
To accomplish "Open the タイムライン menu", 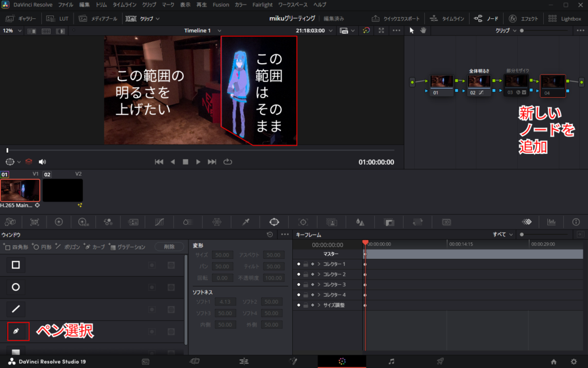I will 125,5.
